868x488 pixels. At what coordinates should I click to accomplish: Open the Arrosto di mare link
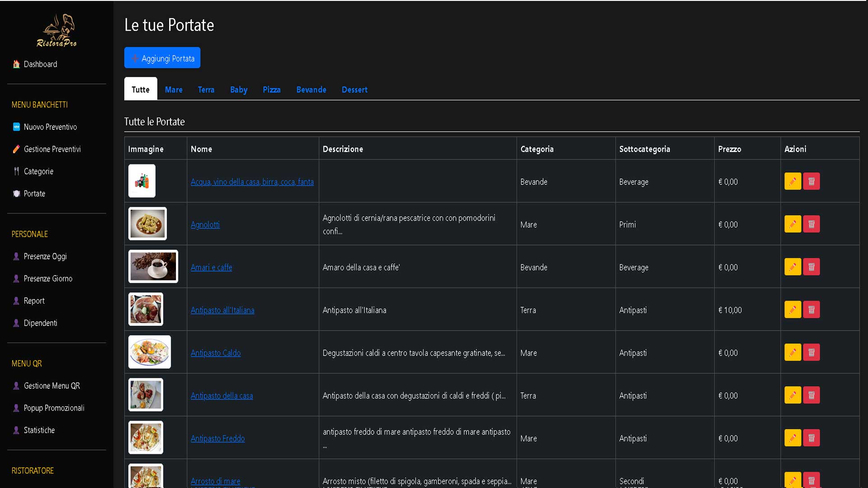pyautogui.click(x=216, y=481)
